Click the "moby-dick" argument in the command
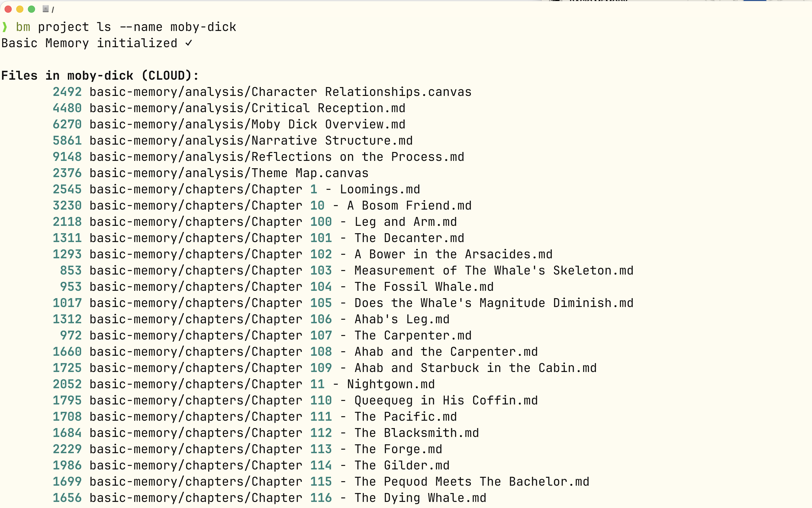The height and width of the screenshot is (508, 812). point(203,27)
